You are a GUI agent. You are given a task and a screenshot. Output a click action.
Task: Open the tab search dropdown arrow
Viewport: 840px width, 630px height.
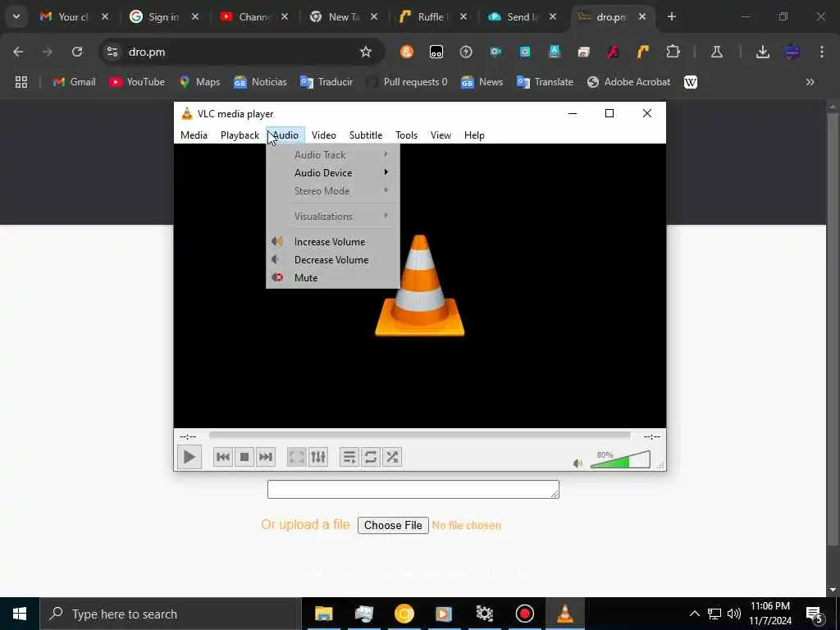[x=16, y=16]
